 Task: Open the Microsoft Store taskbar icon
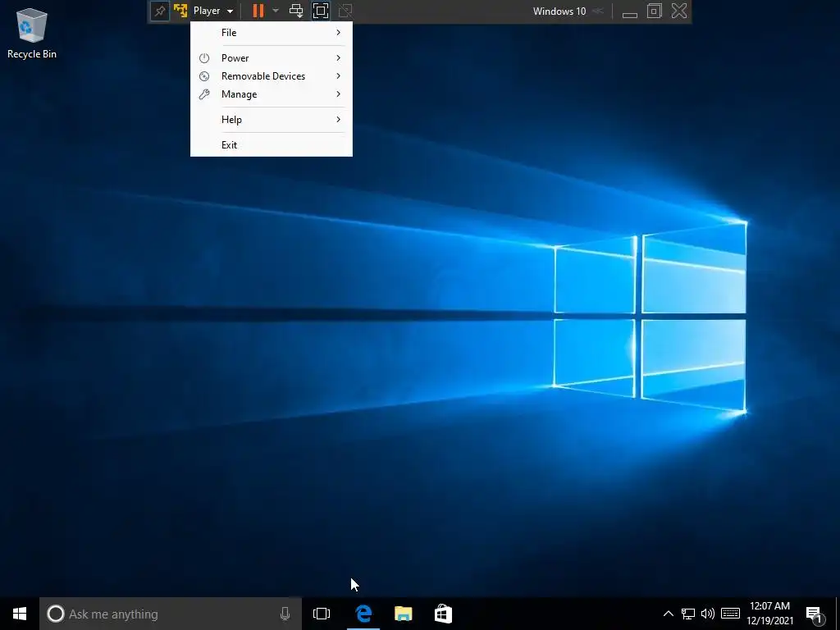point(443,614)
